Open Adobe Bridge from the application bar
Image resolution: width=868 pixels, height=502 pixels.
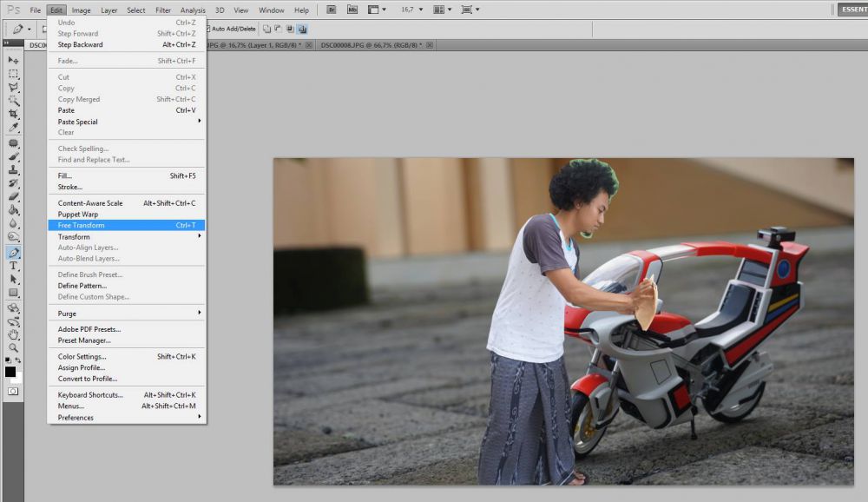(x=331, y=9)
